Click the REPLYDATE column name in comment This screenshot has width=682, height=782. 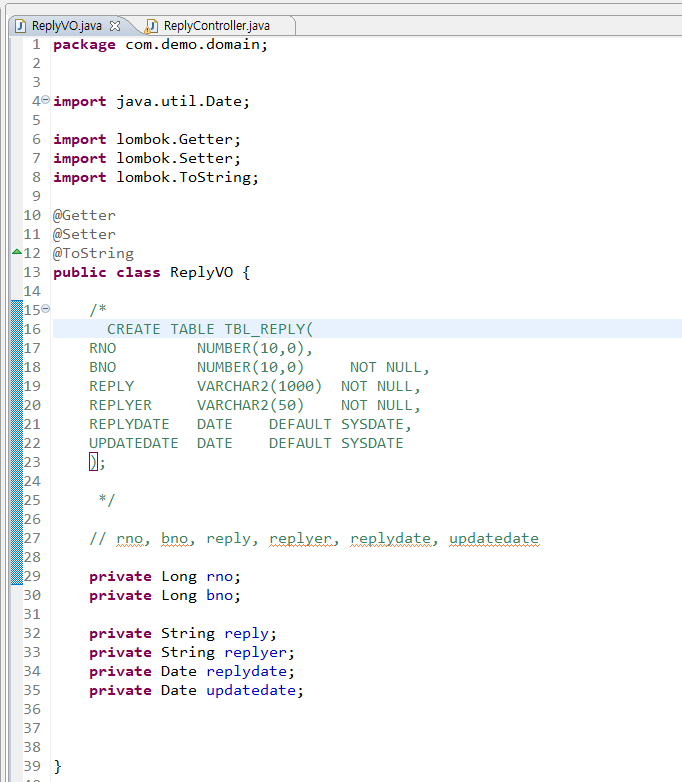tap(130, 424)
